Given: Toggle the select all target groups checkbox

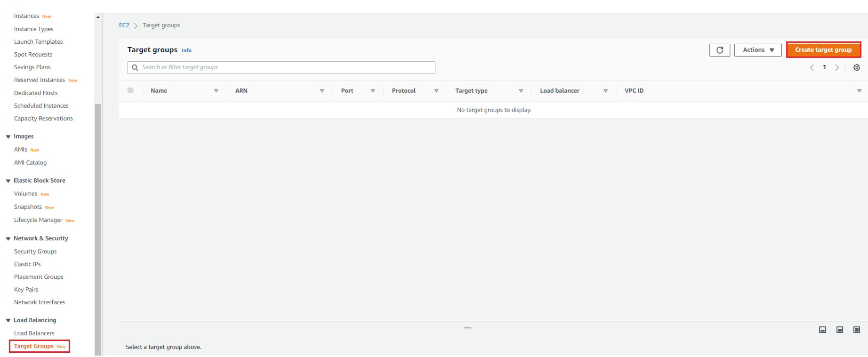Looking at the screenshot, I should tap(130, 90).
